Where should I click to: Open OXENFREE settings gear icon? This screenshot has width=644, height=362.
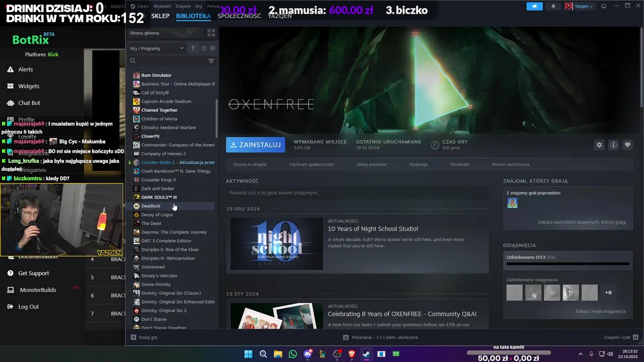point(599,145)
